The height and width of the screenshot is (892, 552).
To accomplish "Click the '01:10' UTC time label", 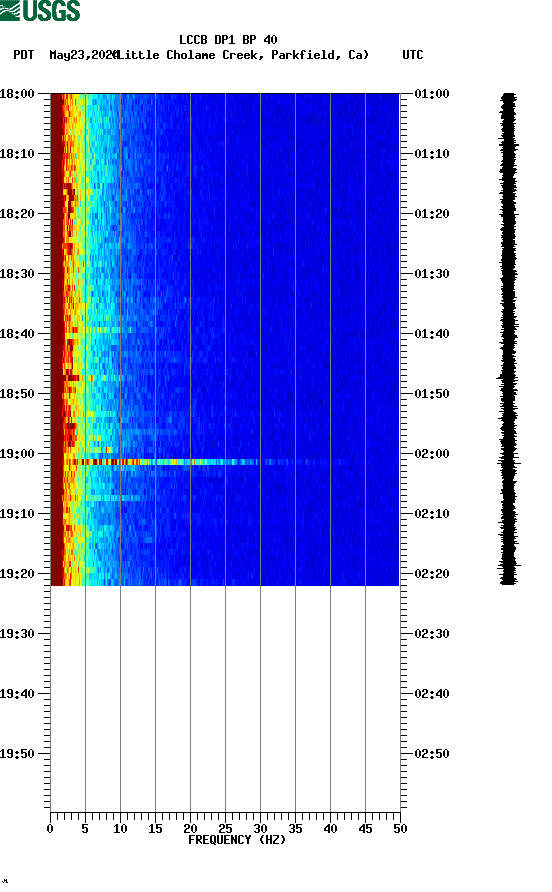I will [x=432, y=154].
